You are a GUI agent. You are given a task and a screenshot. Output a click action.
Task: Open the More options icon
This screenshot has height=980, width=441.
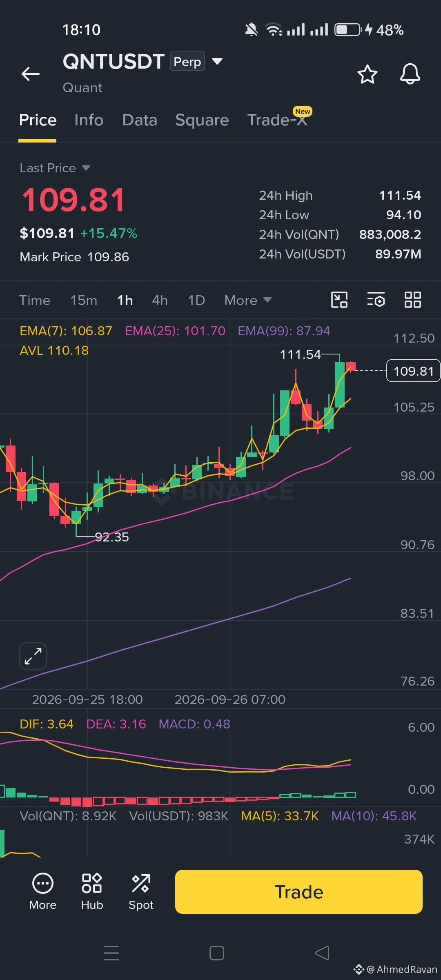[x=43, y=892]
